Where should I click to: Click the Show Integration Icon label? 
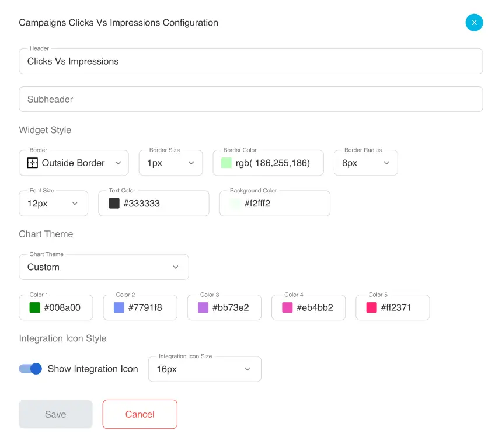tap(93, 369)
